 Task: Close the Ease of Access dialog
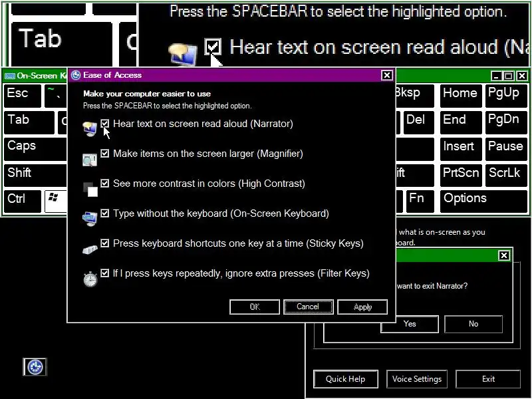tap(387, 75)
